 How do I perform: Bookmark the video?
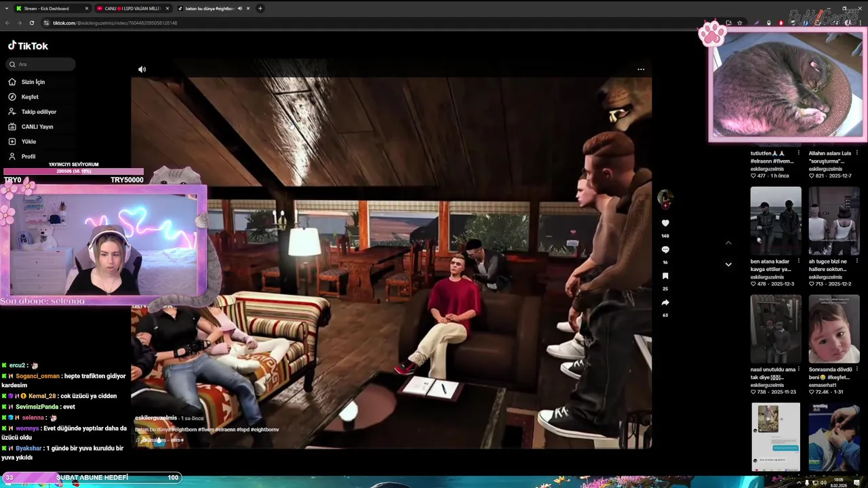coord(665,276)
